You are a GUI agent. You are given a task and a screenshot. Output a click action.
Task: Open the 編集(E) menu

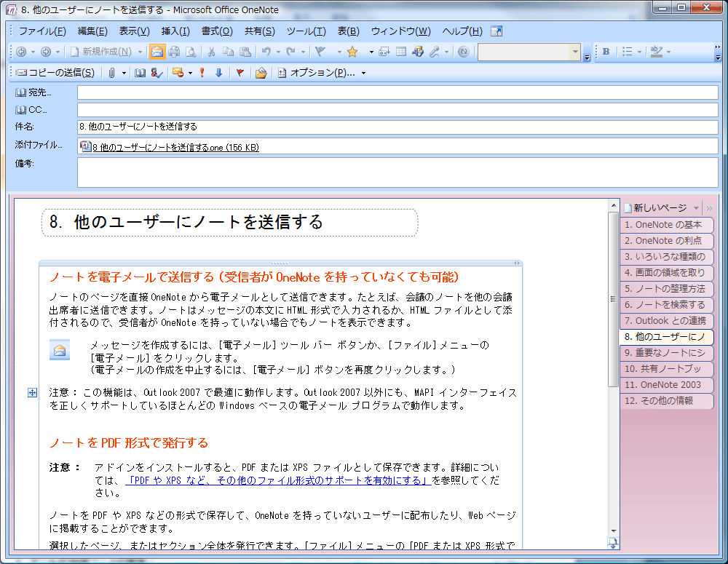point(92,31)
